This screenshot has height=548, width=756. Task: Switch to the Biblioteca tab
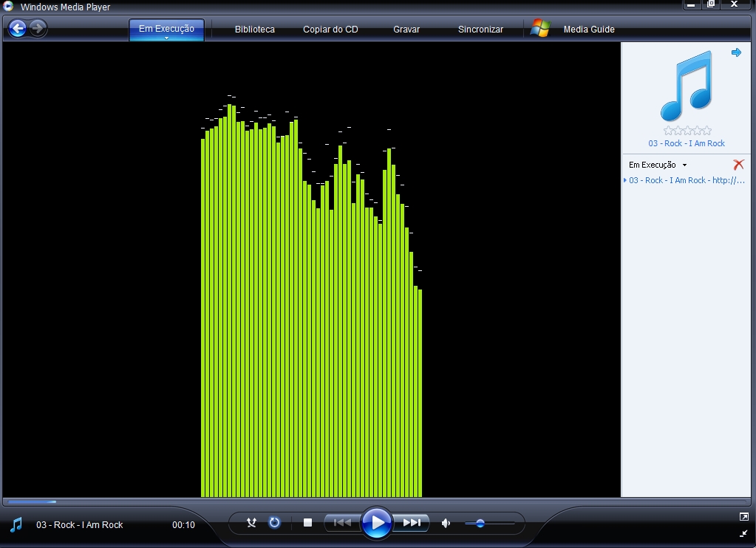(x=254, y=29)
